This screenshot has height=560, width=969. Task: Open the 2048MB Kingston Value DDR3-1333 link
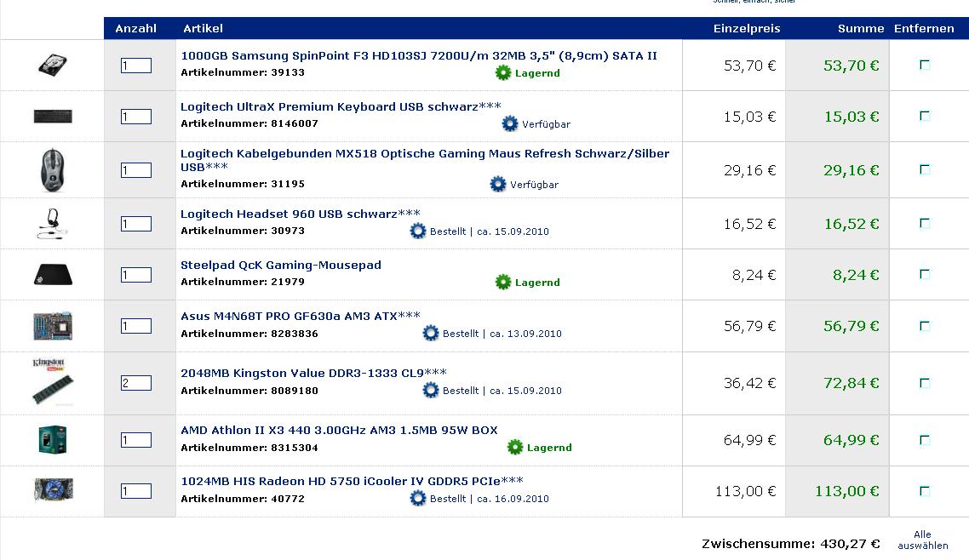tap(313, 373)
